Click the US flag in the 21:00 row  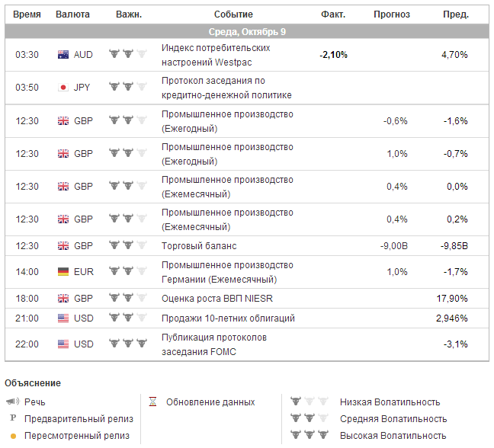click(x=63, y=318)
